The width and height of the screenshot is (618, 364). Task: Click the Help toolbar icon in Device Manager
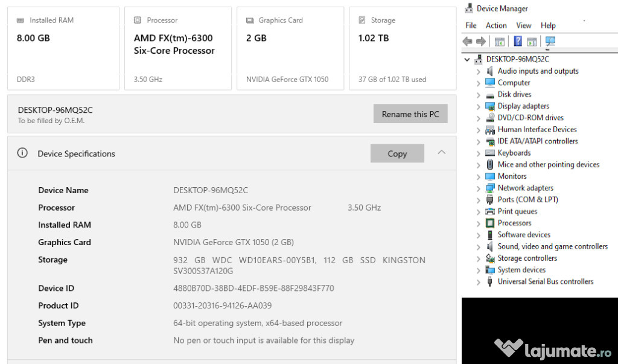click(517, 42)
